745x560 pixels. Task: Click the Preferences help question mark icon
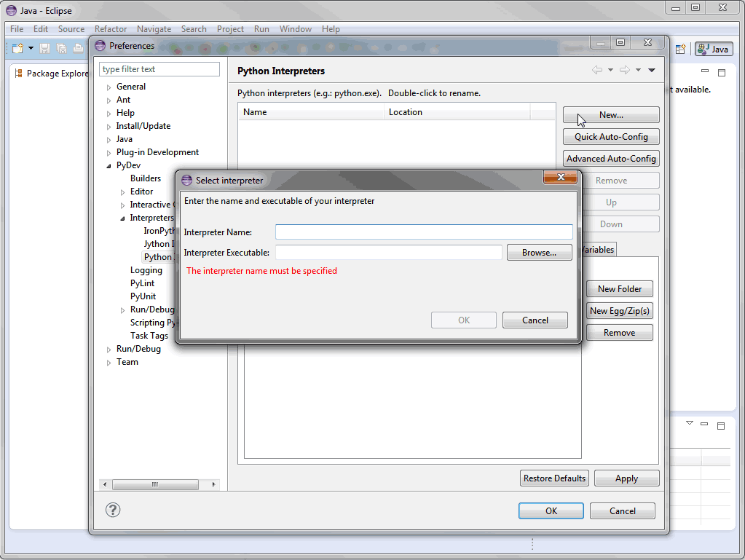click(113, 510)
